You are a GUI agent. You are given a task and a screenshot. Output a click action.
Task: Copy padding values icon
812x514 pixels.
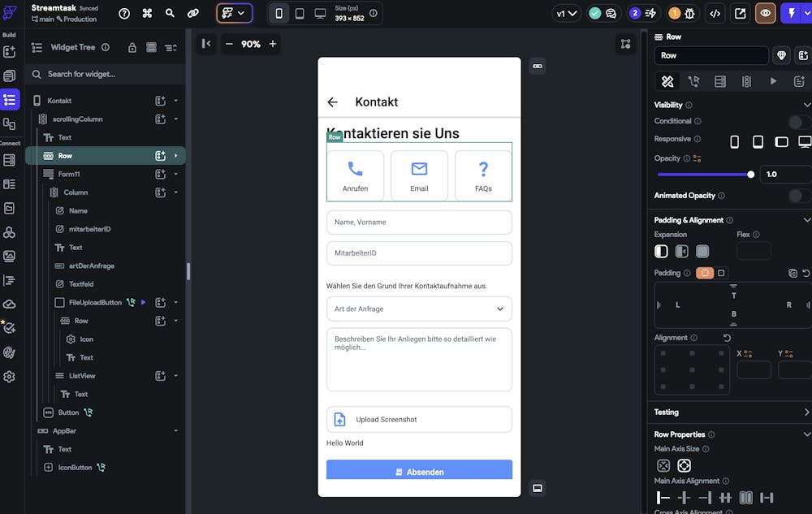tap(793, 273)
